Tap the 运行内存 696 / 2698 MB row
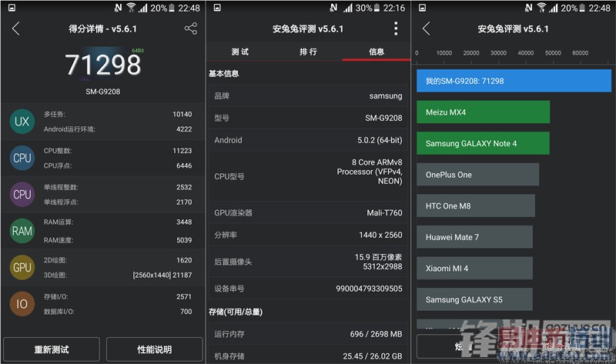The width and height of the screenshot is (616, 364). click(x=309, y=334)
